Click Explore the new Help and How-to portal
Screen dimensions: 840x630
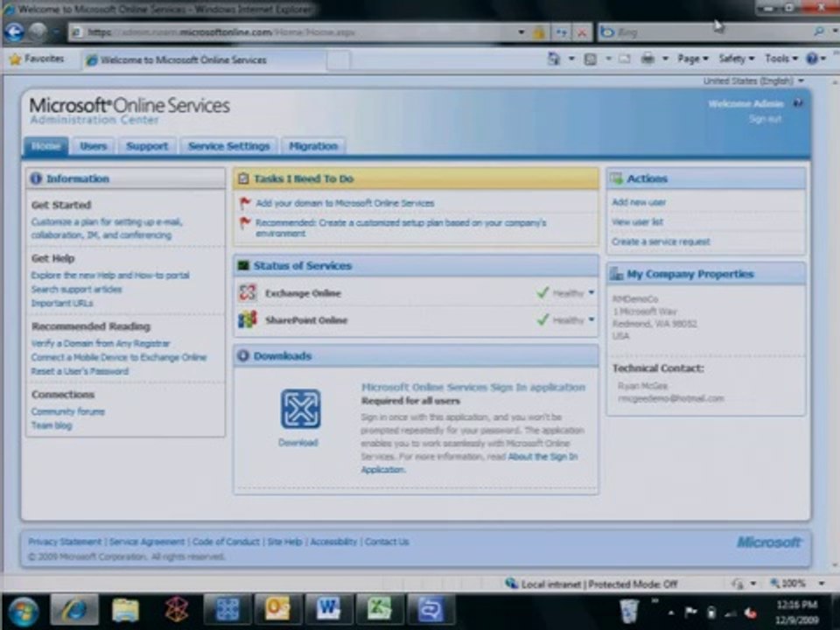point(110,276)
